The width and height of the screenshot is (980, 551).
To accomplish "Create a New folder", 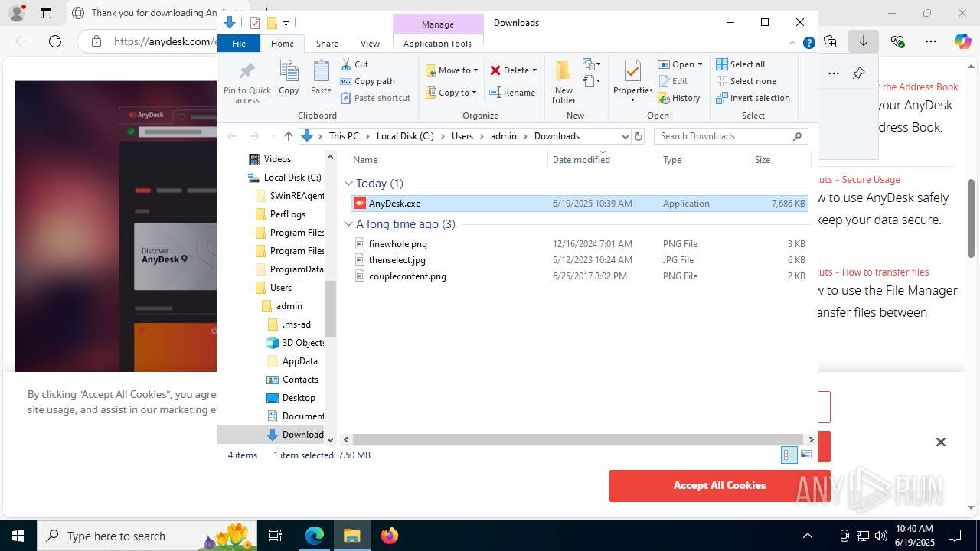I will 563,81.
